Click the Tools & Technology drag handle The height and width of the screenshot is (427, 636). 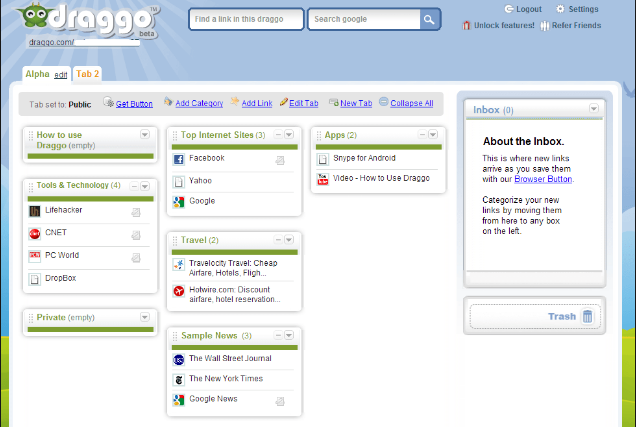click(x=31, y=187)
